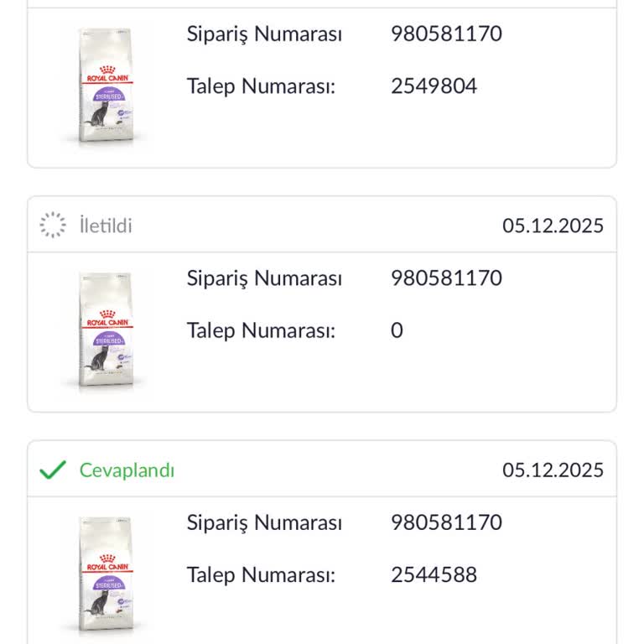This screenshot has height=644, width=644.
Task: Click the loading spinner icon beside İletildi
Action: coord(53,225)
